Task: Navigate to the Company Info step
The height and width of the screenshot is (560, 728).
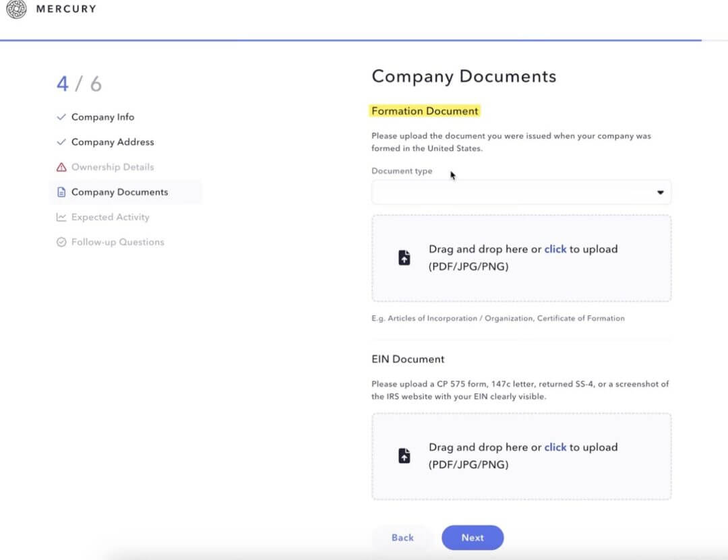Action: pos(102,117)
